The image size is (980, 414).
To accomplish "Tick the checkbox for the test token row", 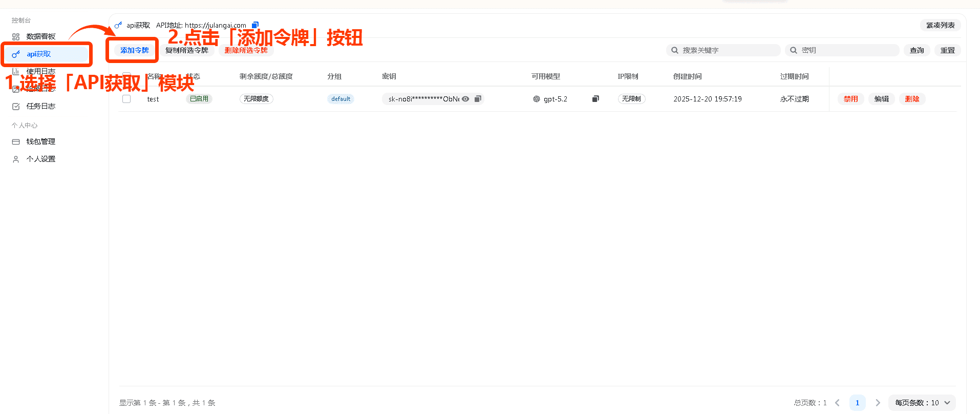I will (126, 99).
